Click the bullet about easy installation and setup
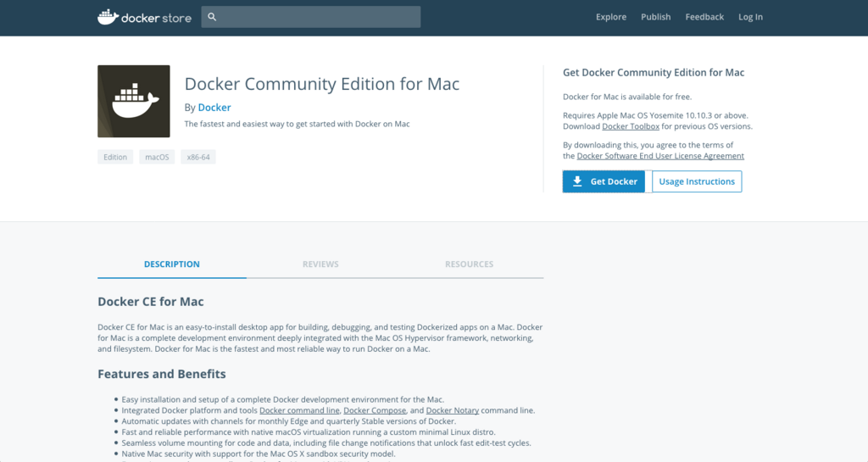The image size is (868, 462). coord(283,399)
